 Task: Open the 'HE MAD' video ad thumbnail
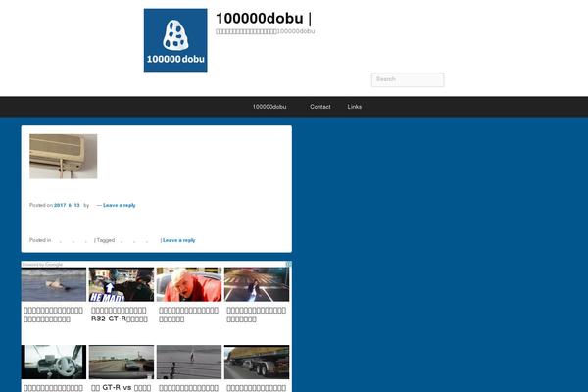121,284
